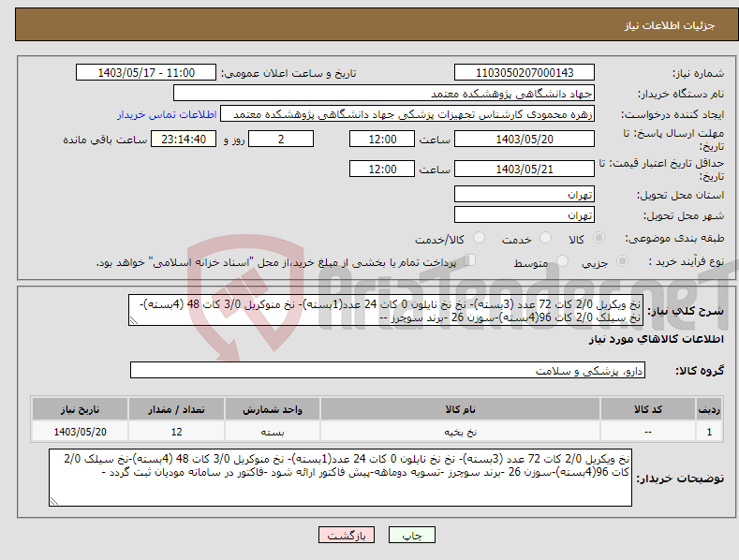Click quantity cell showing 12

[x=176, y=432]
